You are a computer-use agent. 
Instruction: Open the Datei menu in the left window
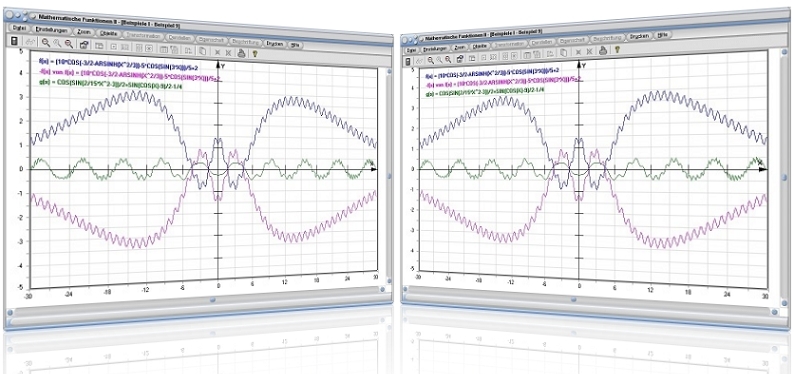tap(19, 28)
